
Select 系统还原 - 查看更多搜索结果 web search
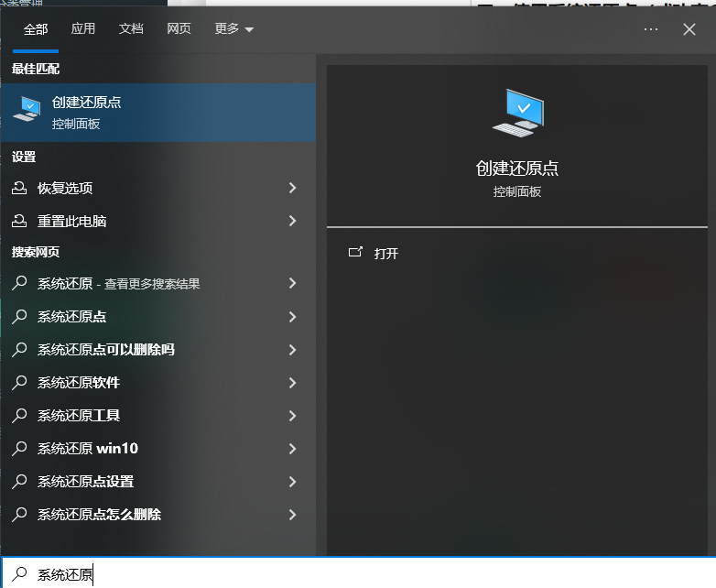tap(158, 283)
